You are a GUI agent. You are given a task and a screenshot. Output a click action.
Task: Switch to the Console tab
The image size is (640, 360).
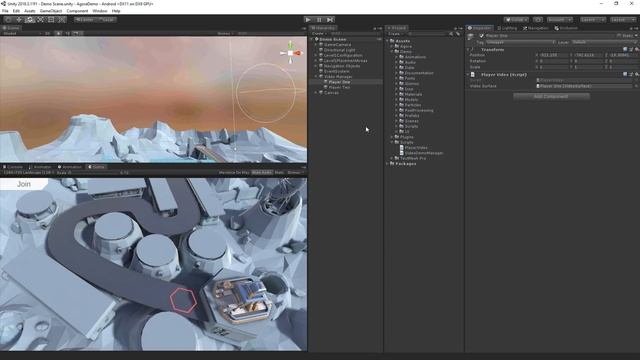[13, 167]
